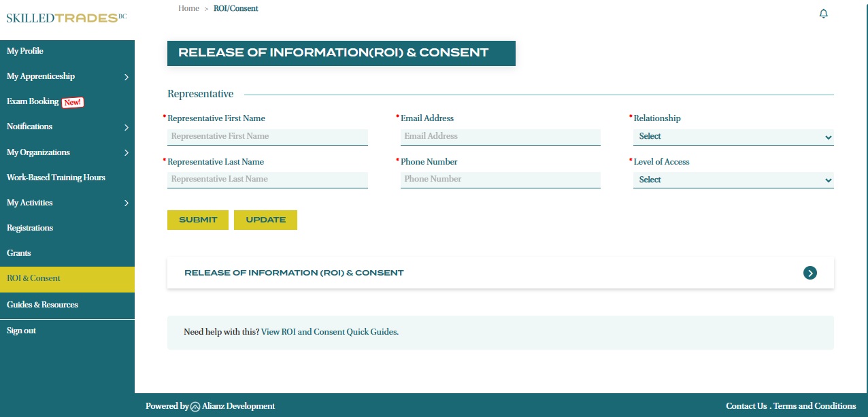Expand the ROI & Consent accordion arrow
The image size is (868, 417).
[809, 273]
